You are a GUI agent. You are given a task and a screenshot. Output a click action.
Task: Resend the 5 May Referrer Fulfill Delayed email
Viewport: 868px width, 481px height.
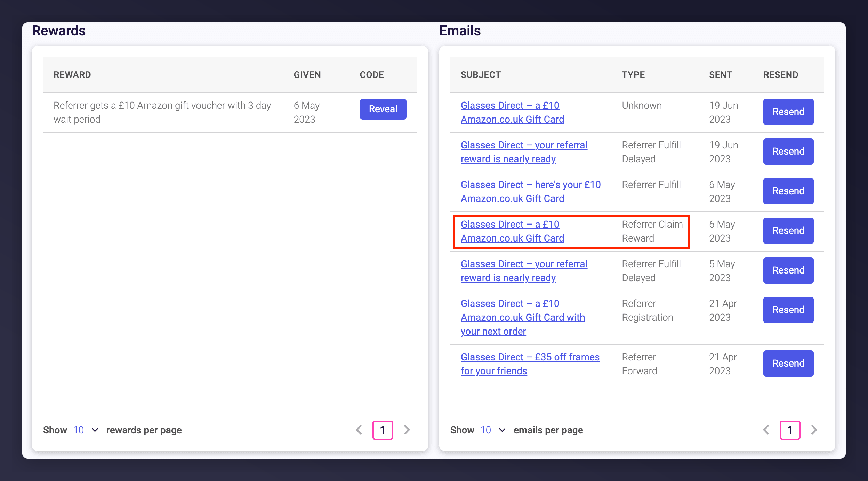(788, 270)
